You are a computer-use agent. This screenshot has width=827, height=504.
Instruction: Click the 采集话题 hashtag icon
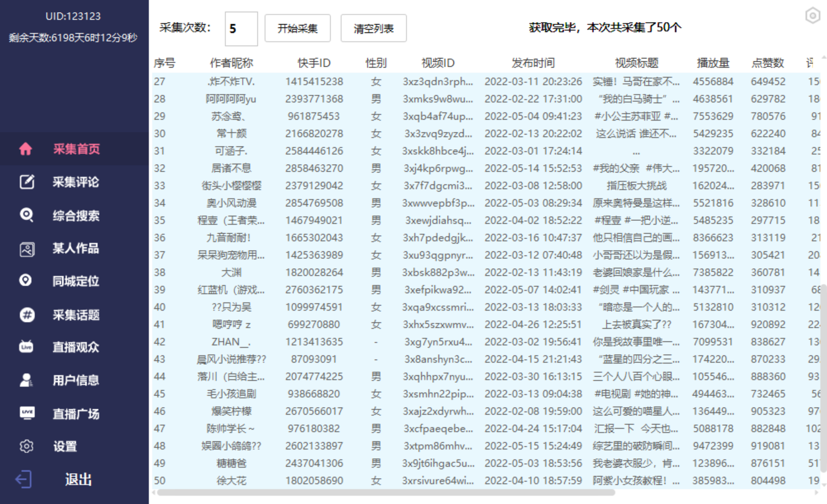coord(26,314)
